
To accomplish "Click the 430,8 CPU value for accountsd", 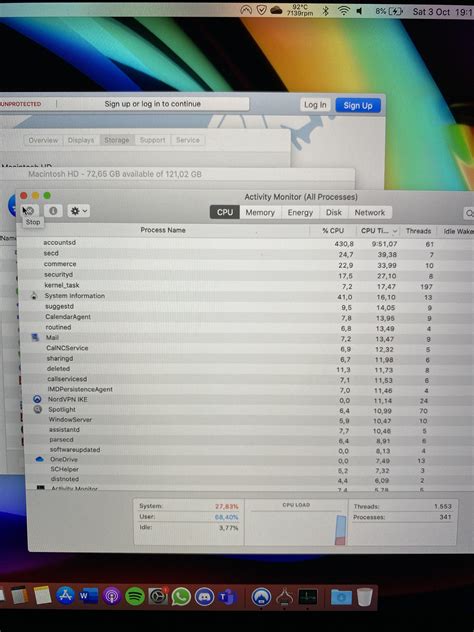I will (x=344, y=244).
